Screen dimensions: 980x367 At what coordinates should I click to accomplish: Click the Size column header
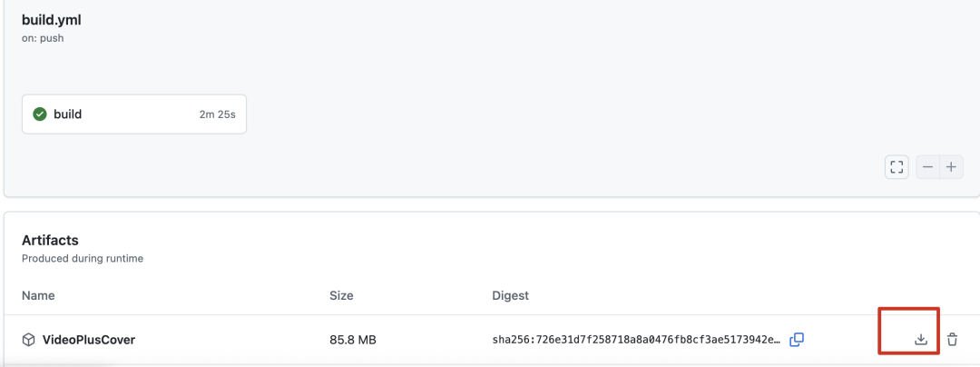(341, 295)
